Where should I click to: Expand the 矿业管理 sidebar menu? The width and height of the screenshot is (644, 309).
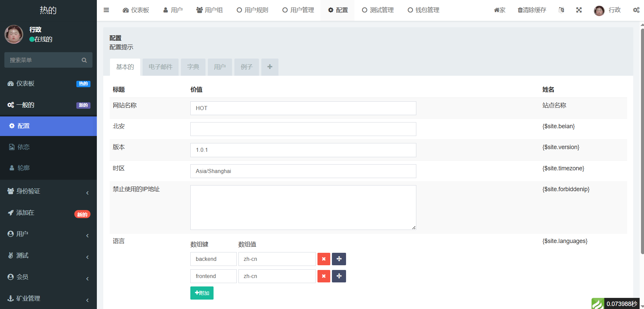[x=48, y=299]
